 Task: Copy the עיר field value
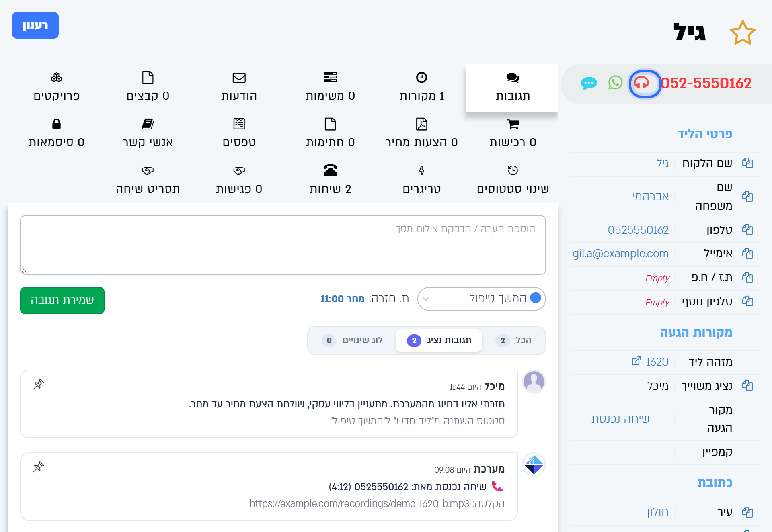(x=747, y=512)
